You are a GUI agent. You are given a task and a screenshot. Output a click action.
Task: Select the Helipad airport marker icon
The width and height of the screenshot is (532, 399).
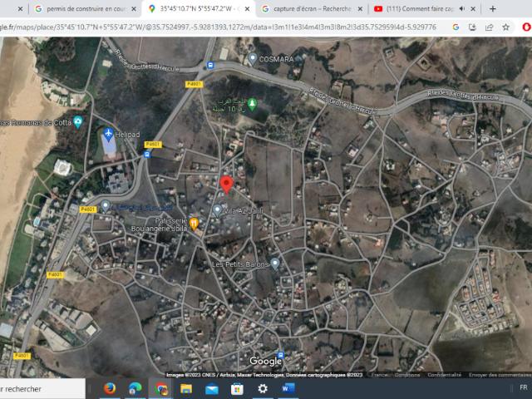coord(110,134)
